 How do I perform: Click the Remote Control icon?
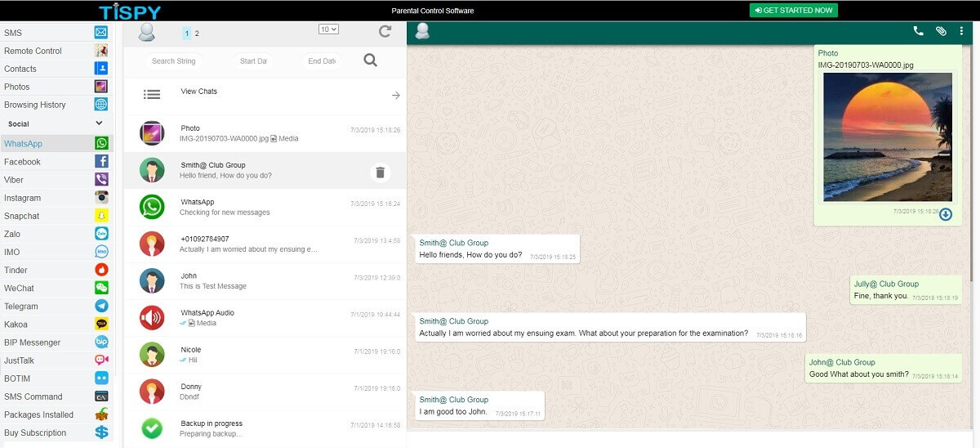[x=101, y=51]
